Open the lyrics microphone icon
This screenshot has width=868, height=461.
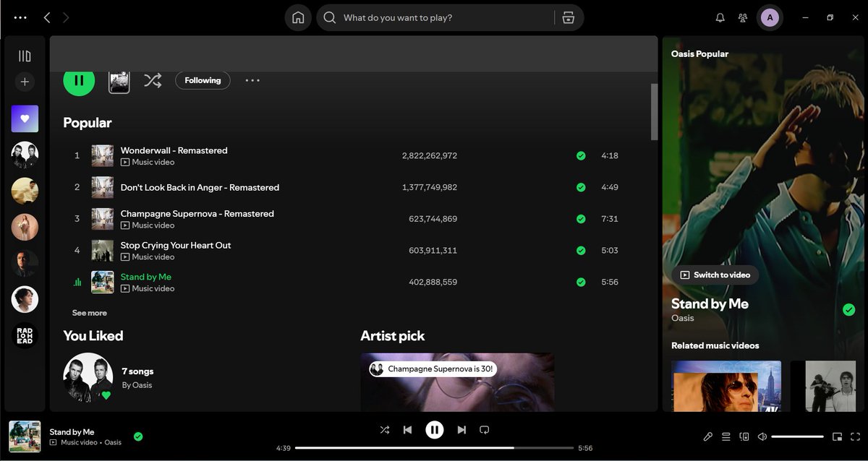708,436
